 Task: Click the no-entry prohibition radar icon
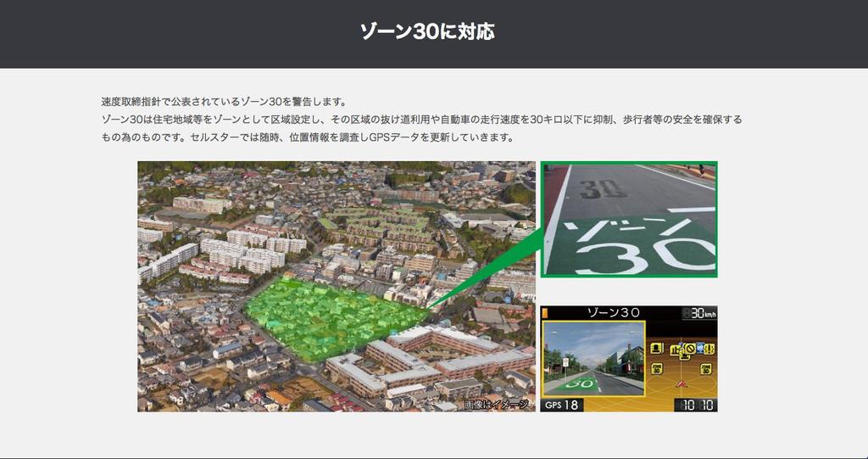pyautogui.click(x=689, y=348)
